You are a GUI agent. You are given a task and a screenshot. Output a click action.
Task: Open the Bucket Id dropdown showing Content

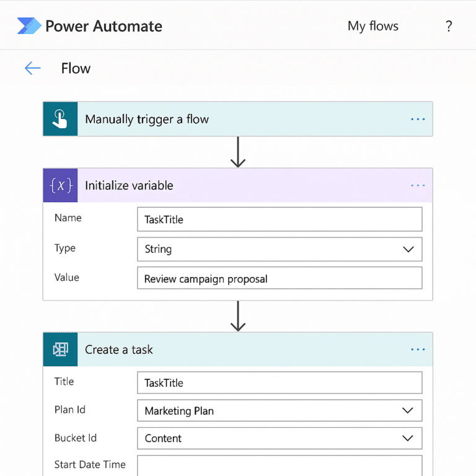[279, 438]
